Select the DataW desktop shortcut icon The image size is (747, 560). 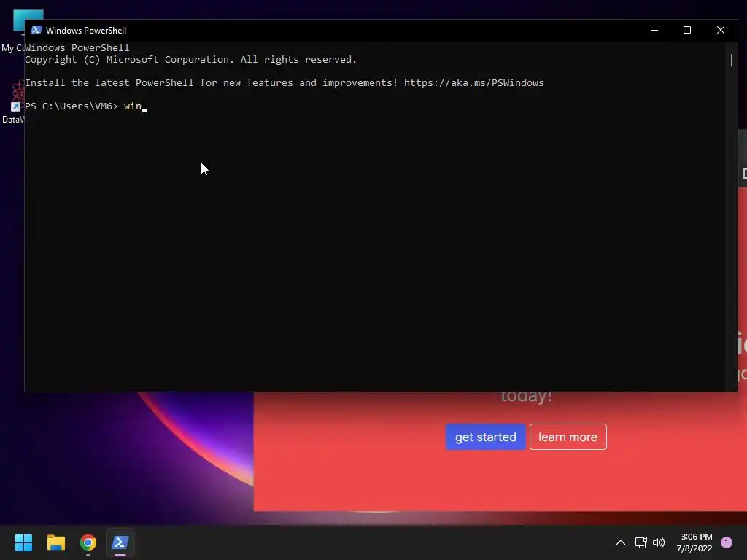15,102
